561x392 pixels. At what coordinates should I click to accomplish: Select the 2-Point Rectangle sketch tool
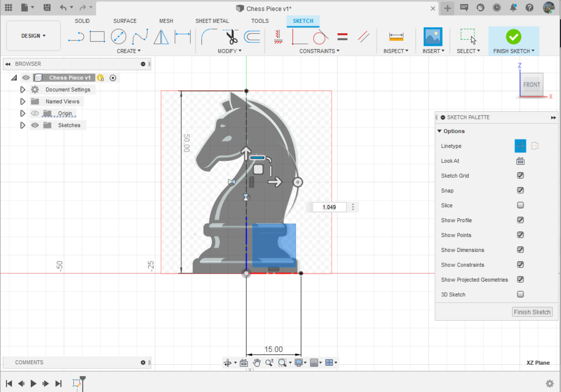[x=97, y=37]
